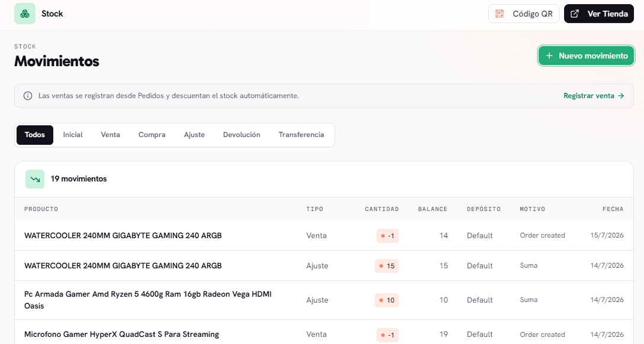Click the BALANCE column header
Screen dimensions: 644x344
coord(433,209)
